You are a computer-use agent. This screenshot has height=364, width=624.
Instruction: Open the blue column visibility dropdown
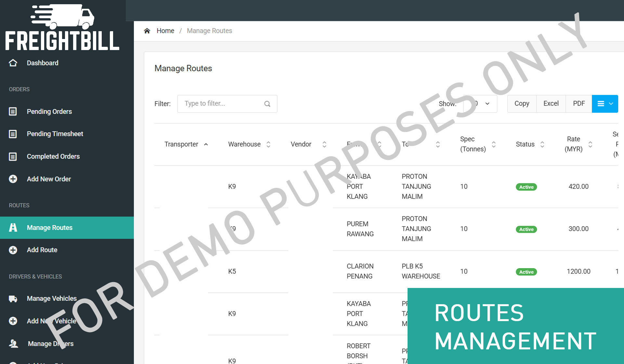tap(605, 104)
